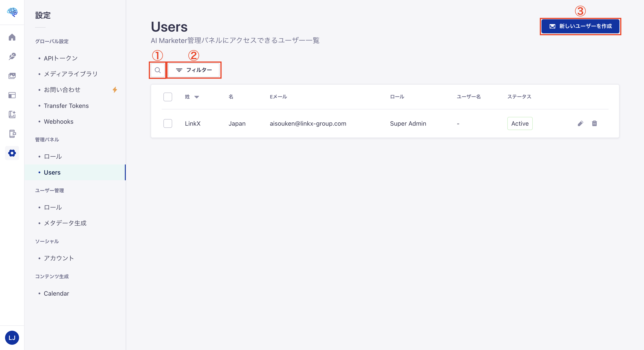Sort by 姓 column dropdown arrow
The height and width of the screenshot is (350, 644).
196,97
